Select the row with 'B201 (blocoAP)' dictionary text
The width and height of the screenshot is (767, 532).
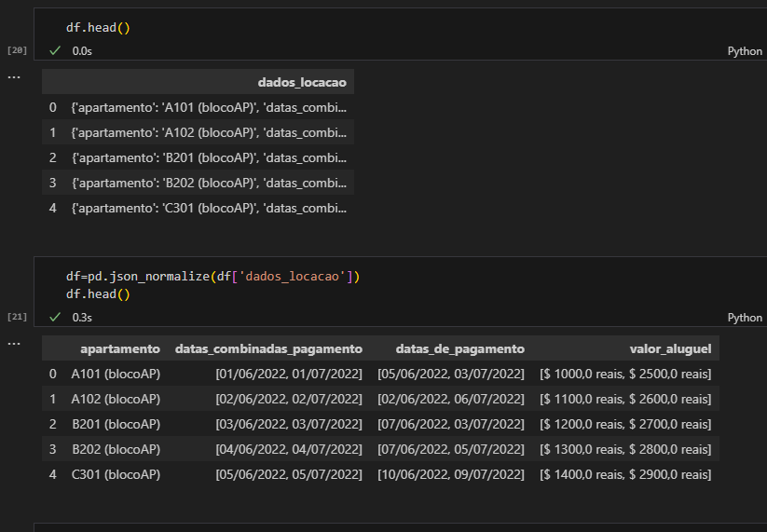[199, 157]
